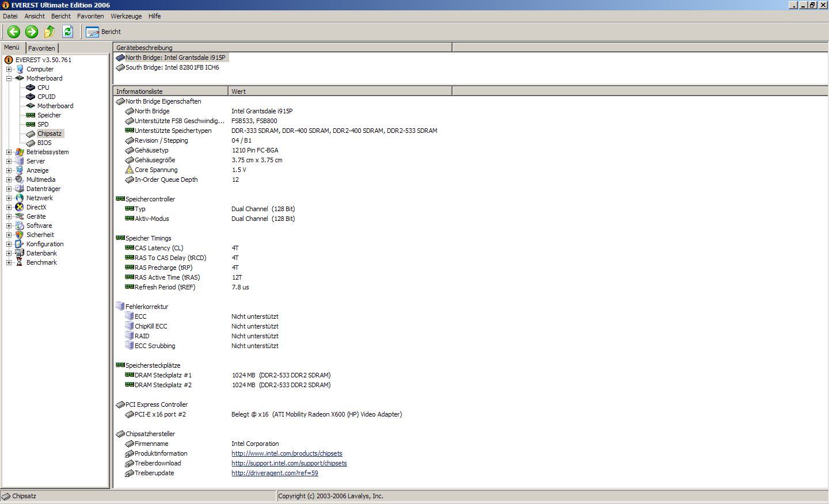Click the Betriebssystem Windows flag icon
The image size is (829, 504).
coord(20,152)
